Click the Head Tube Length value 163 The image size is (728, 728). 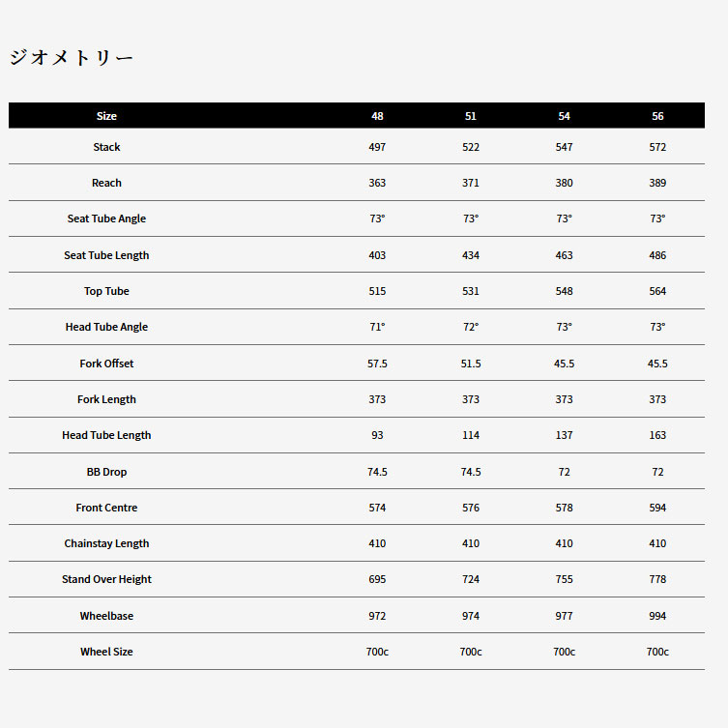pyautogui.click(x=657, y=435)
